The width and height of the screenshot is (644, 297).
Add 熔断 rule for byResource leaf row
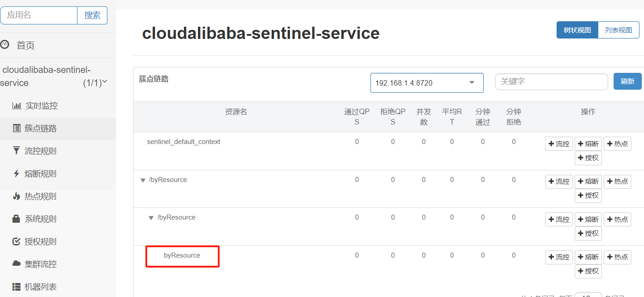tap(588, 257)
